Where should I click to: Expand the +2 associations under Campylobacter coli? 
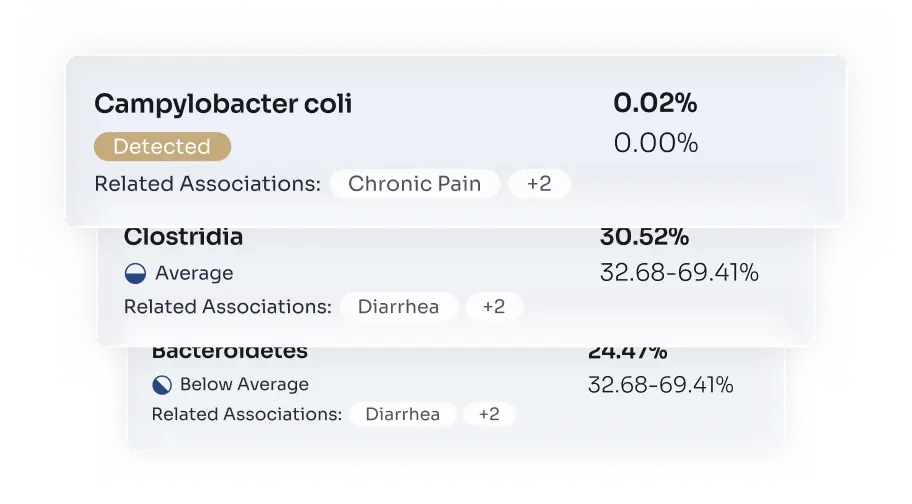click(539, 184)
